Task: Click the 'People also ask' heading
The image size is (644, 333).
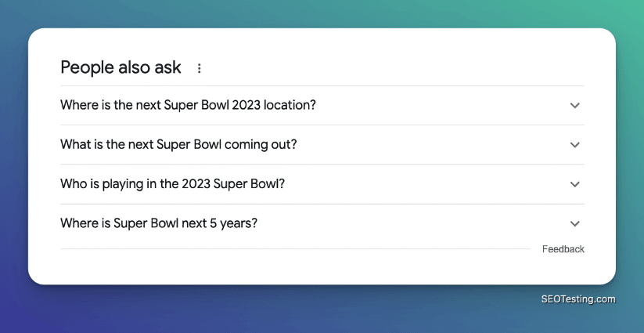Action: point(121,67)
